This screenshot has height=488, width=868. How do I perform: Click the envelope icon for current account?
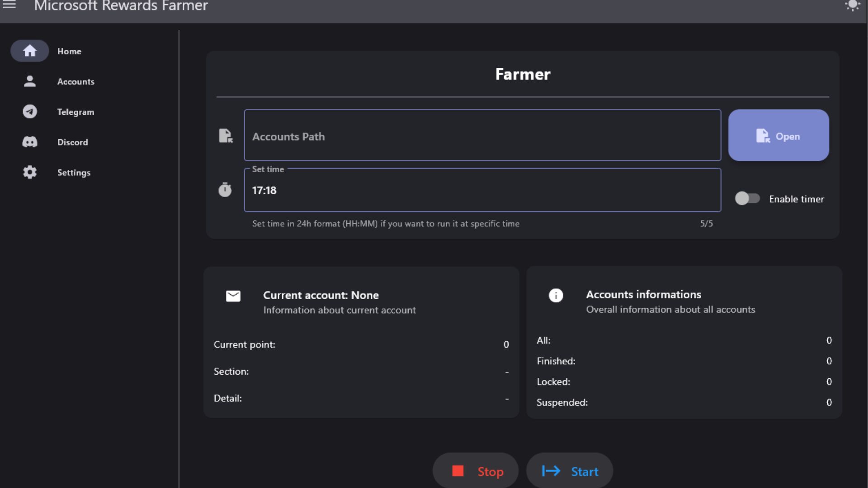tap(233, 296)
